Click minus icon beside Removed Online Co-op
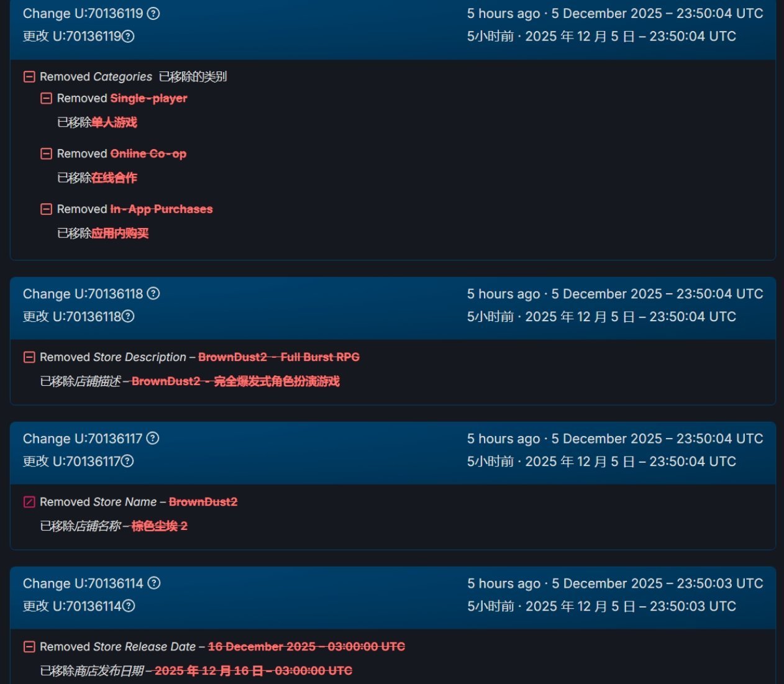 click(46, 153)
